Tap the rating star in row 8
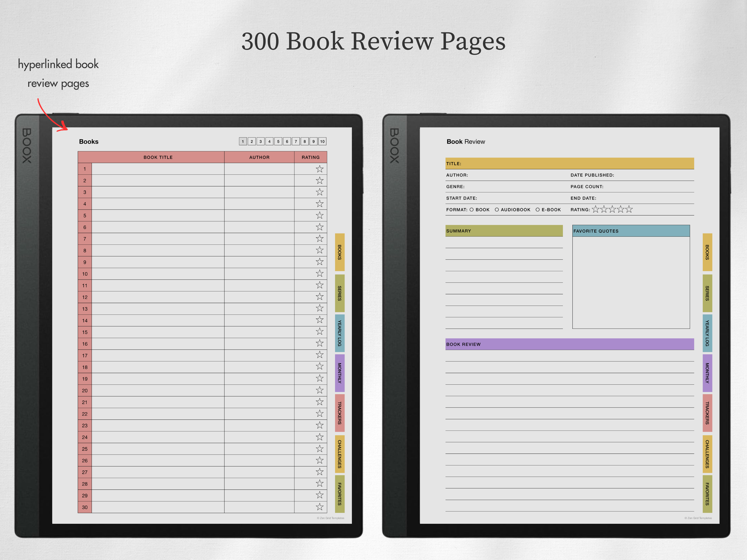Screen dimensions: 747x560 click(x=319, y=250)
